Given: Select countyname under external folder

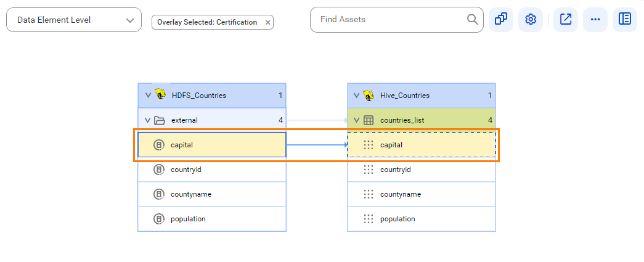Looking at the screenshot, I should tap(212, 194).
